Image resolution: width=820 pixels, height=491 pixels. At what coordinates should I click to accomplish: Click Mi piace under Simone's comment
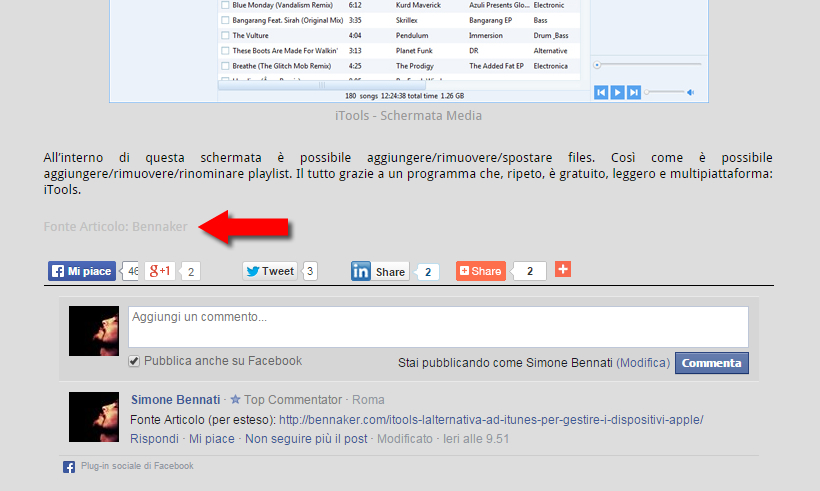click(212, 439)
